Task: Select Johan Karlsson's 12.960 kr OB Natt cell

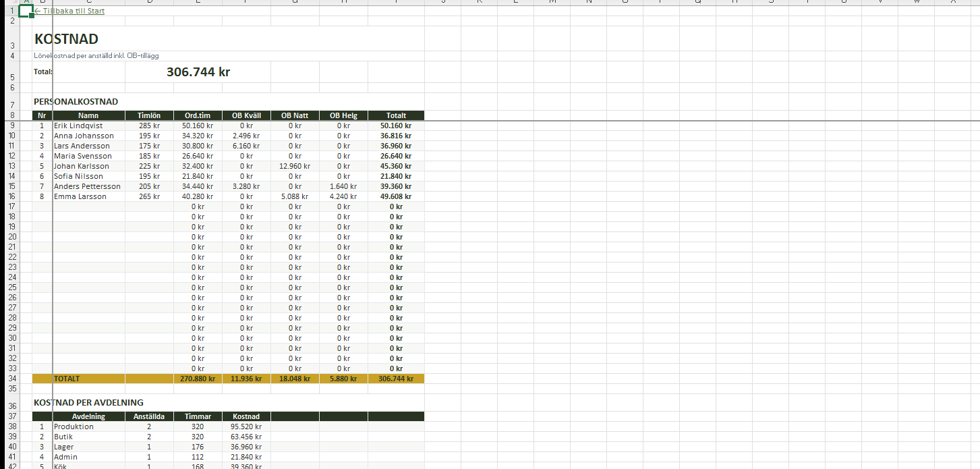Action: tap(295, 166)
